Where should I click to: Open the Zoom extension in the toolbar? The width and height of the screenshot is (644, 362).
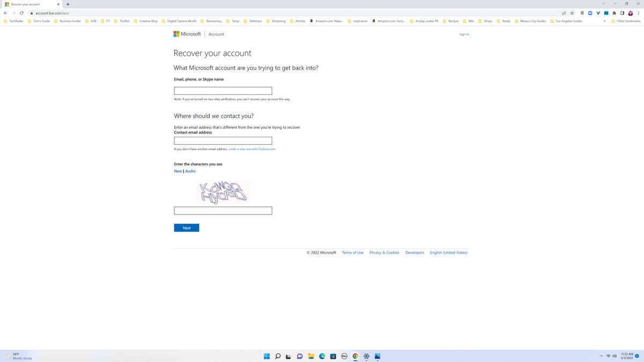coord(590,13)
